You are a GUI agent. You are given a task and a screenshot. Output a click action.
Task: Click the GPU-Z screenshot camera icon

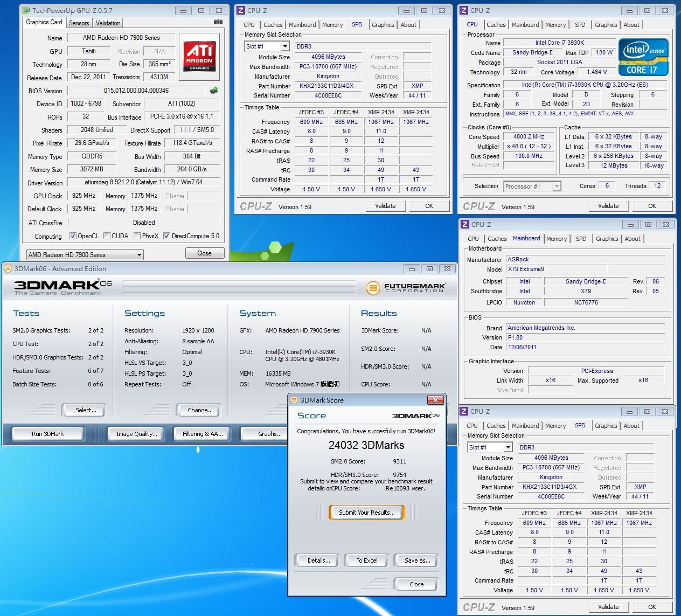218,22
